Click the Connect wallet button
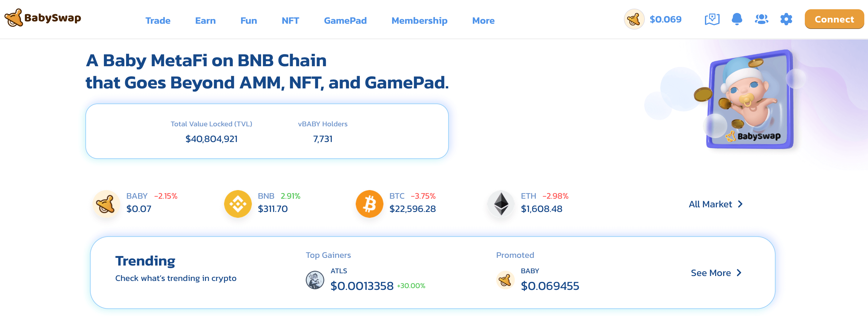The image size is (868, 329). 834,19
